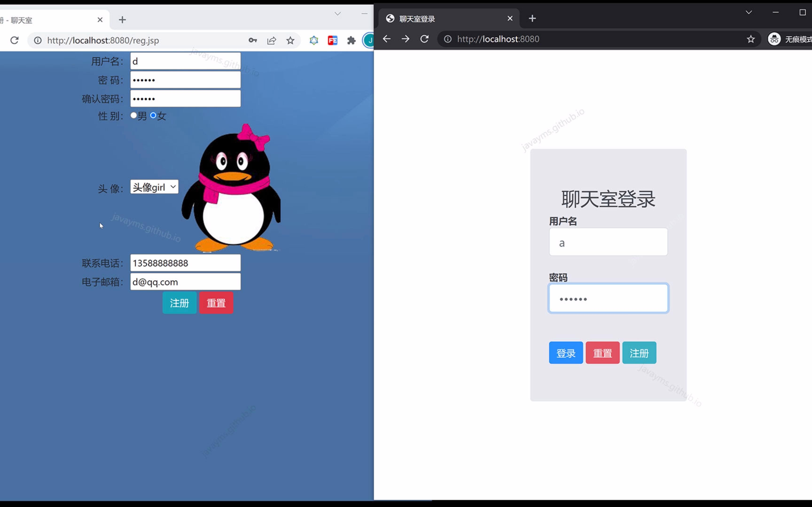Select the 男 gender radio button
Viewport: 812px width, 507px height.
click(x=133, y=115)
